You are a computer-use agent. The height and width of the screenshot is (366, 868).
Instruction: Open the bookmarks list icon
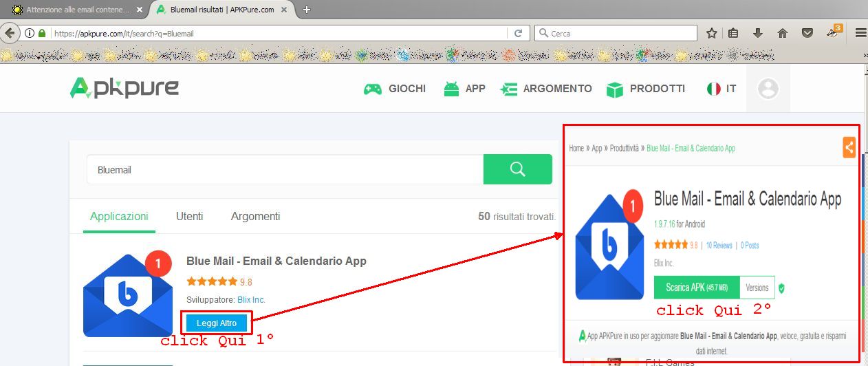tap(733, 33)
